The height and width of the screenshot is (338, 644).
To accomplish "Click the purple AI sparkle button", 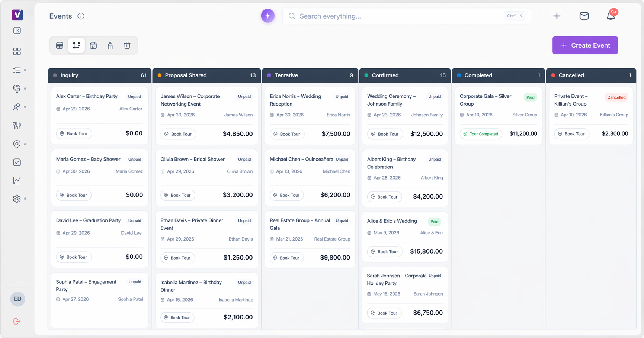I will pos(268,16).
